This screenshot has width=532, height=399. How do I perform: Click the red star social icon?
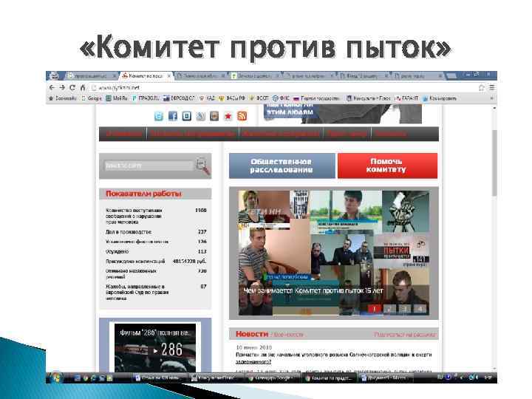(228, 117)
